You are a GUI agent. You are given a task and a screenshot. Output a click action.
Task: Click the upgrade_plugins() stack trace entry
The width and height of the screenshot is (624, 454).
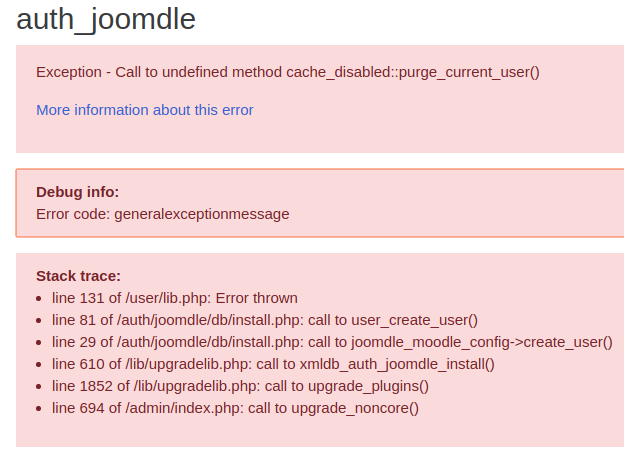coord(240,386)
